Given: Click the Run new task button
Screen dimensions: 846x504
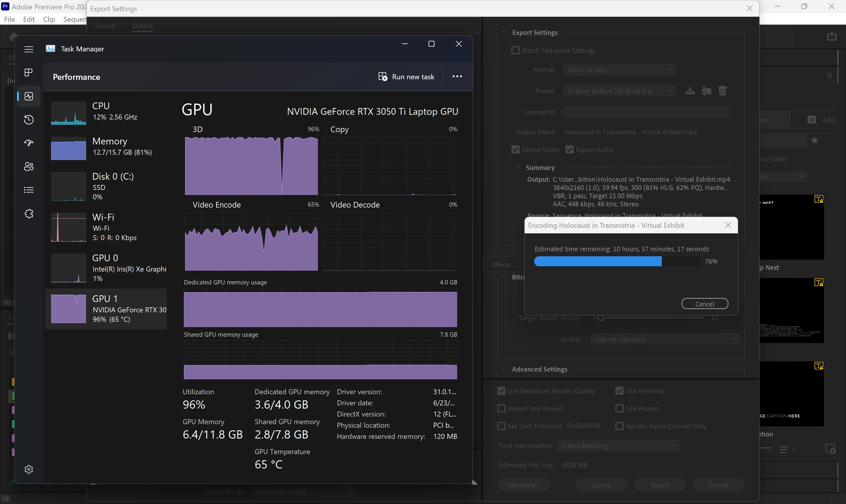Looking at the screenshot, I should pos(406,77).
